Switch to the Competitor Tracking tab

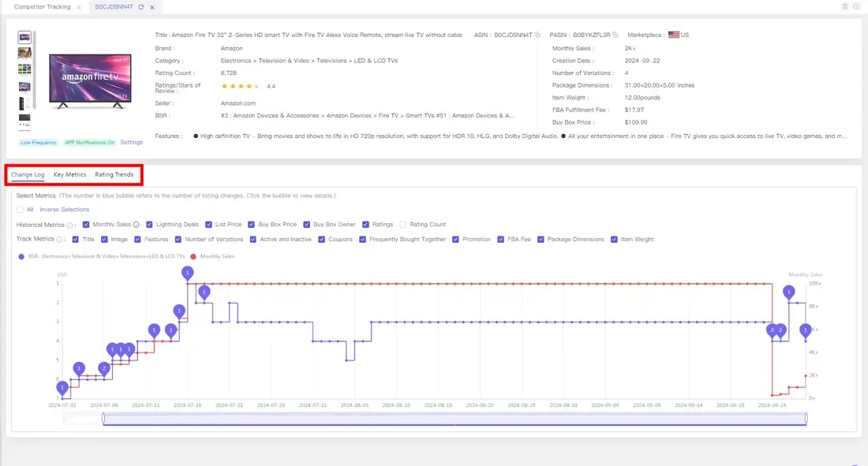(42, 7)
